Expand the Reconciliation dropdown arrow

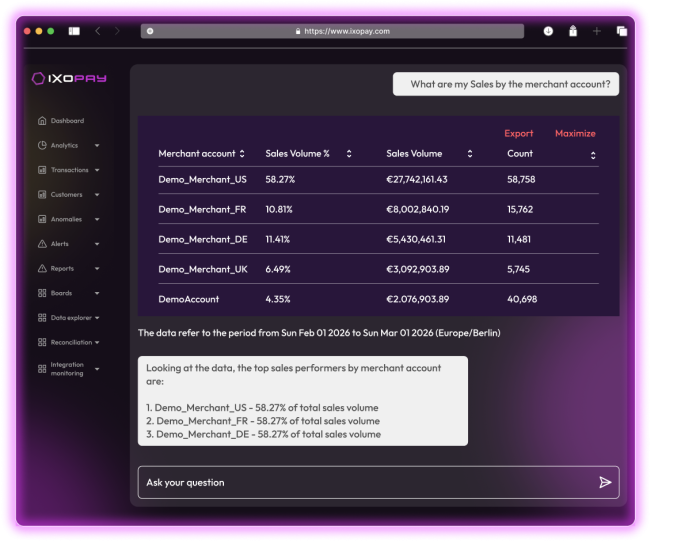click(x=97, y=343)
